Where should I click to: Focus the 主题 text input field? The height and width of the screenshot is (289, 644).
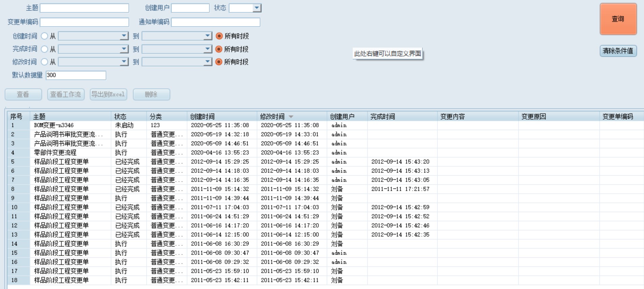84,8
